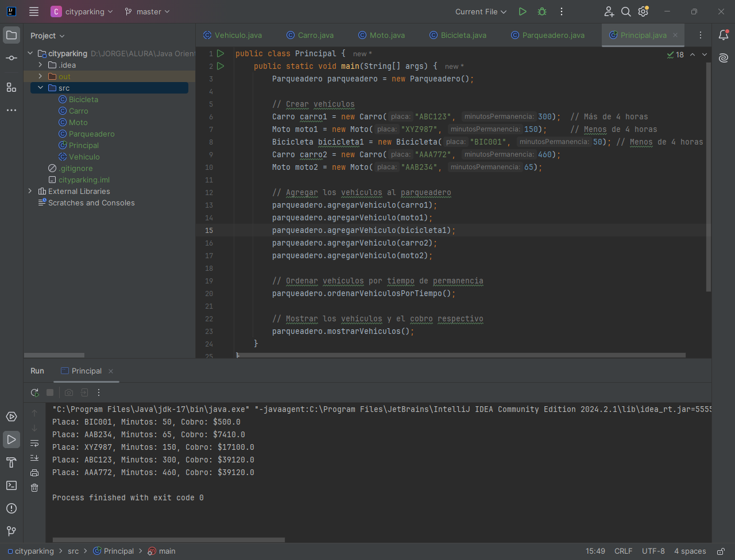This screenshot has width=735, height=560.
Task: Open the Terminal tool window
Action: pos(11,485)
